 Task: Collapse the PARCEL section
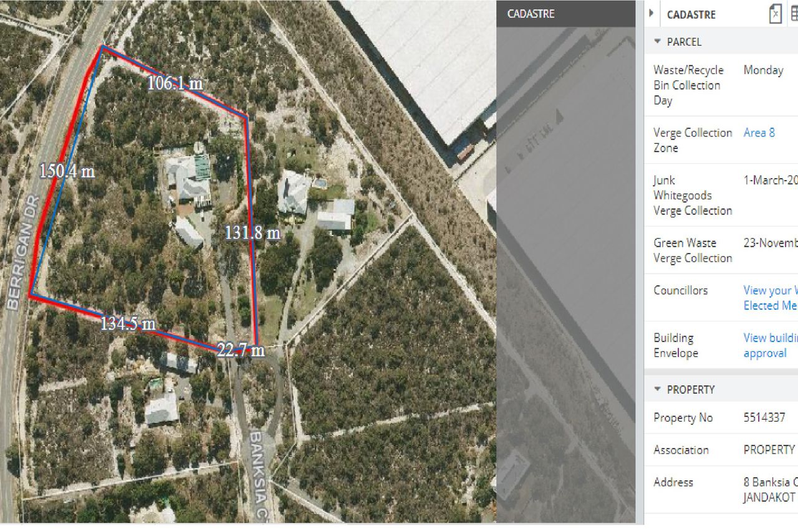657,42
